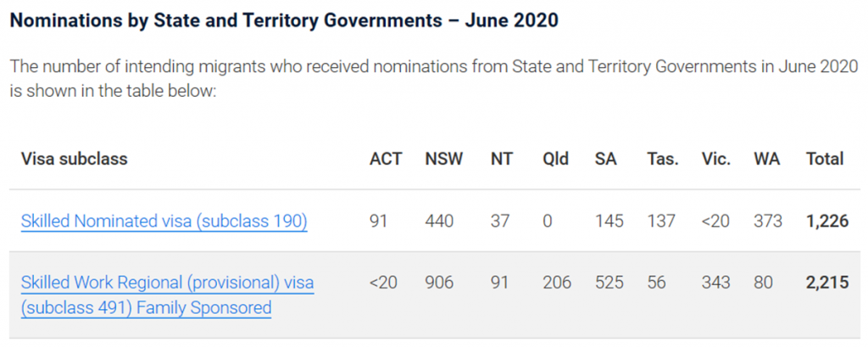The height and width of the screenshot is (348, 868).
Task: Click the Tas. column header
Action: click(x=662, y=159)
